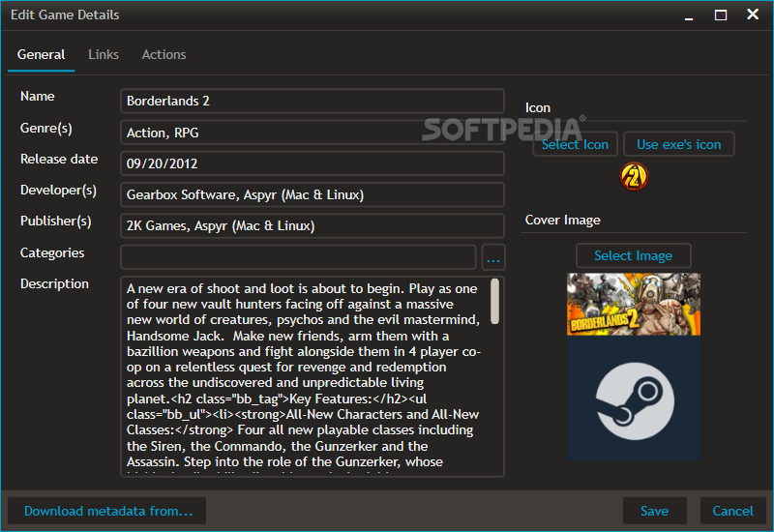The width and height of the screenshot is (774, 532).
Task: Open the categories picker ellipsis button
Action: 493,257
